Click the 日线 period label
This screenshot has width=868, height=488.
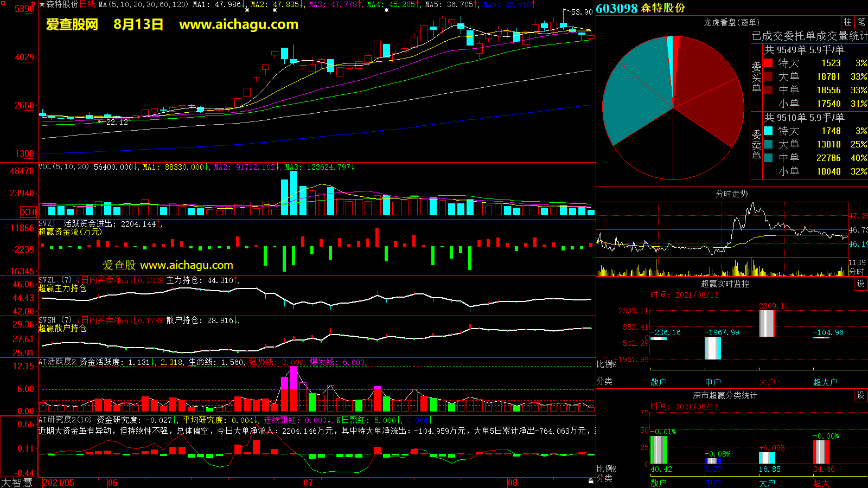[87, 4]
